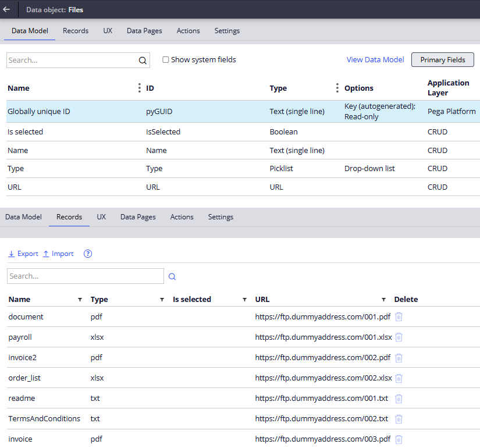Select the lower Data Model tab
This screenshot has width=480, height=448.
tap(24, 217)
